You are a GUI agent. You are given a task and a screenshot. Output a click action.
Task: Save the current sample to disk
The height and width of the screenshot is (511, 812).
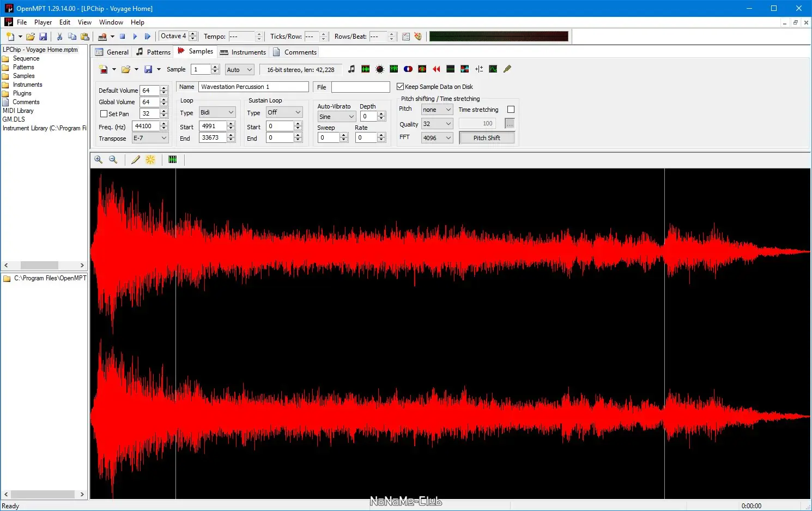148,69
